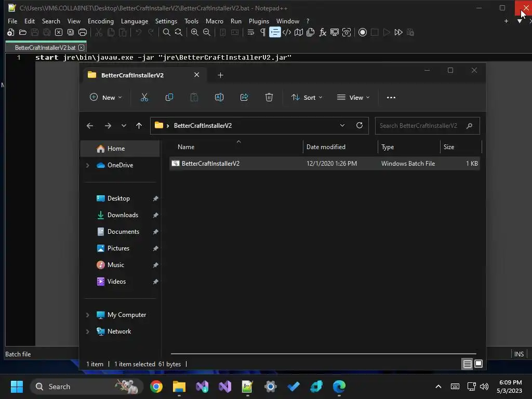Click New file icon in Notepad++ toolbar

point(11,32)
